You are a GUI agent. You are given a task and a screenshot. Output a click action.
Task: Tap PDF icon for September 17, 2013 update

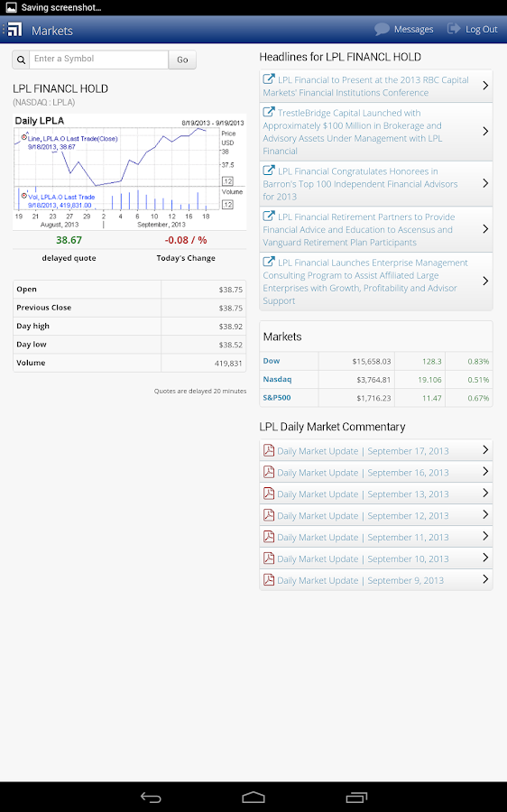269,450
